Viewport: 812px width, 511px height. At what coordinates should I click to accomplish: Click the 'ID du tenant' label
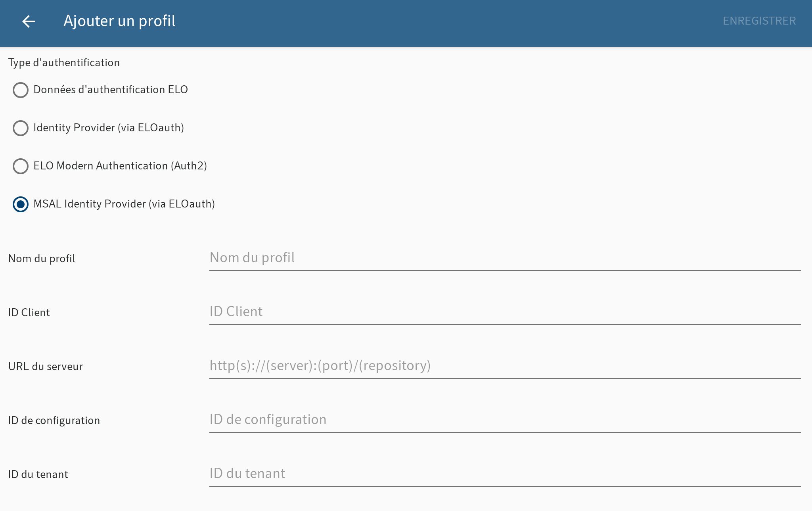click(x=38, y=474)
